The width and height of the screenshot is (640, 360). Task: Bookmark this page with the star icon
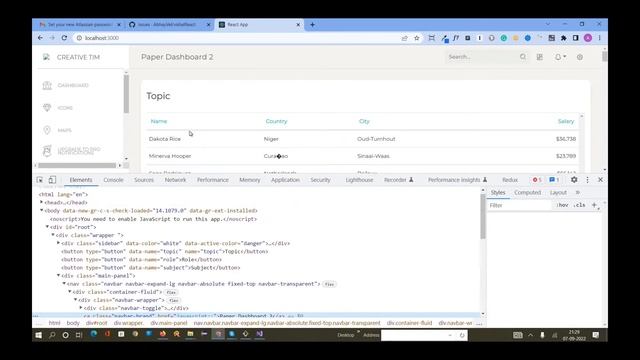point(417,38)
